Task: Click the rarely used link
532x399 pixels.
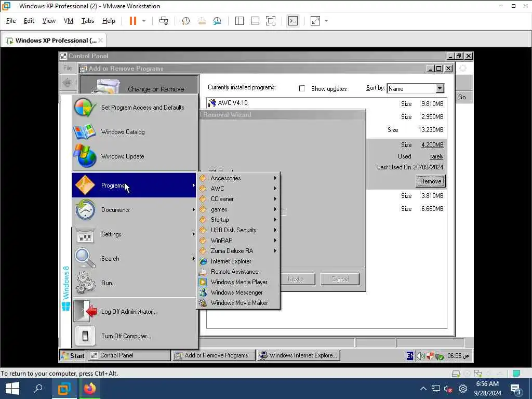Action: (x=436, y=156)
